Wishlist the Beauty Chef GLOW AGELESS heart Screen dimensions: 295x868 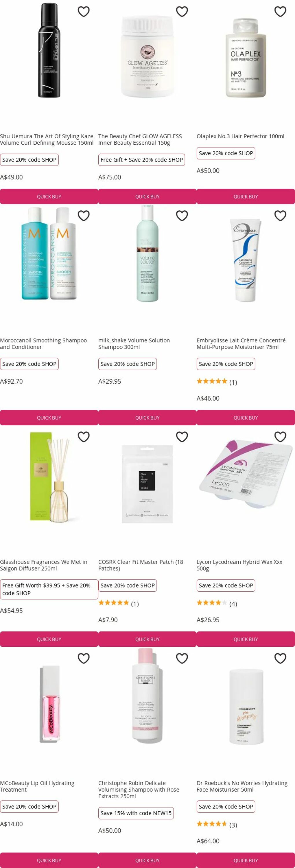point(182,12)
